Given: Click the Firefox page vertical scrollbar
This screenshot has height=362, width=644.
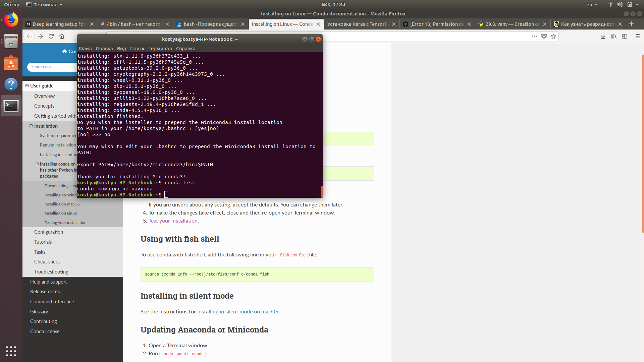Looking at the screenshot, I should [x=643, y=143].
